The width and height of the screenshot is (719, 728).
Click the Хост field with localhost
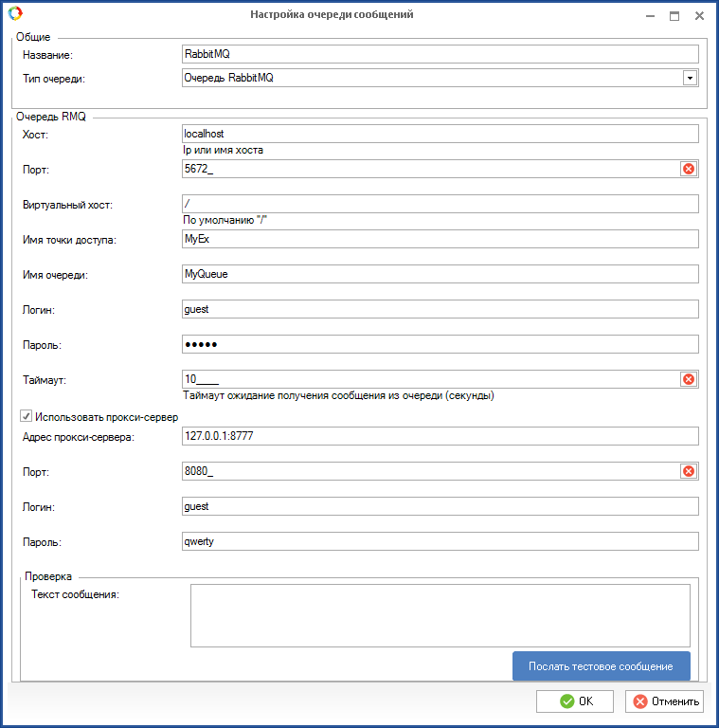tap(440, 134)
